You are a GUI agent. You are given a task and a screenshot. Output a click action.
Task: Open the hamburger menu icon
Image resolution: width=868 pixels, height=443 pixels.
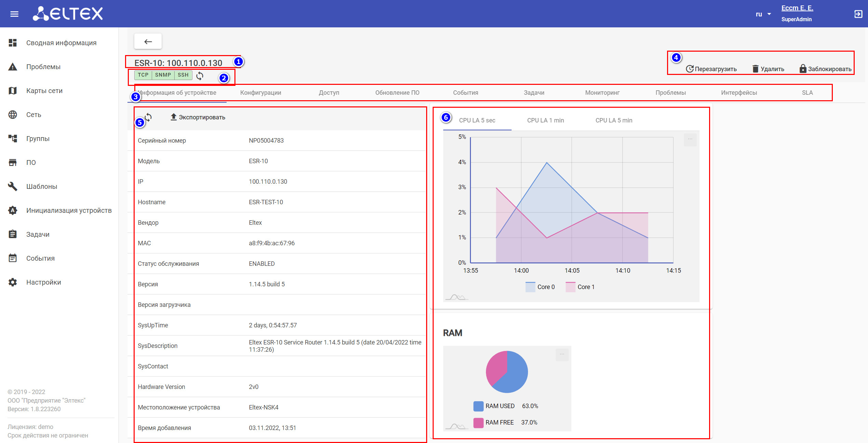click(14, 14)
